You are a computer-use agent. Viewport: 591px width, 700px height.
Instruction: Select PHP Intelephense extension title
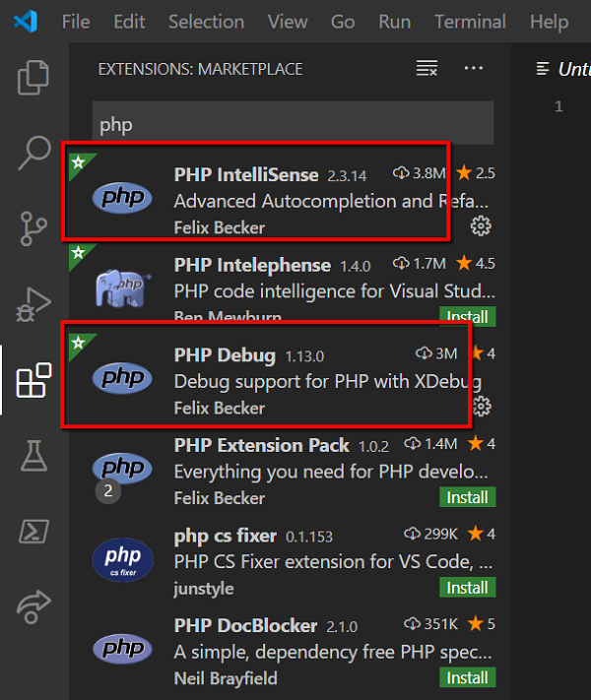252,265
